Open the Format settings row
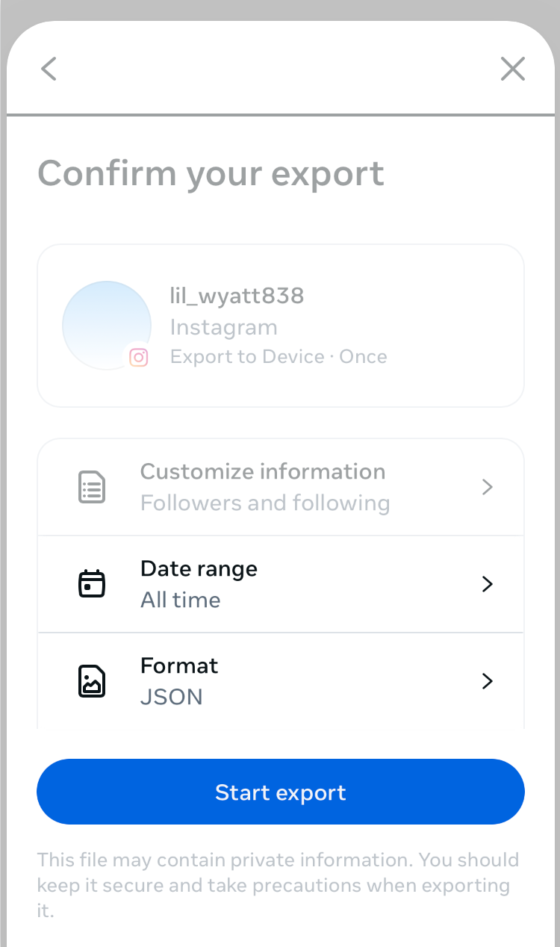The height and width of the screenshot is (947, 560). click(280, 680)
